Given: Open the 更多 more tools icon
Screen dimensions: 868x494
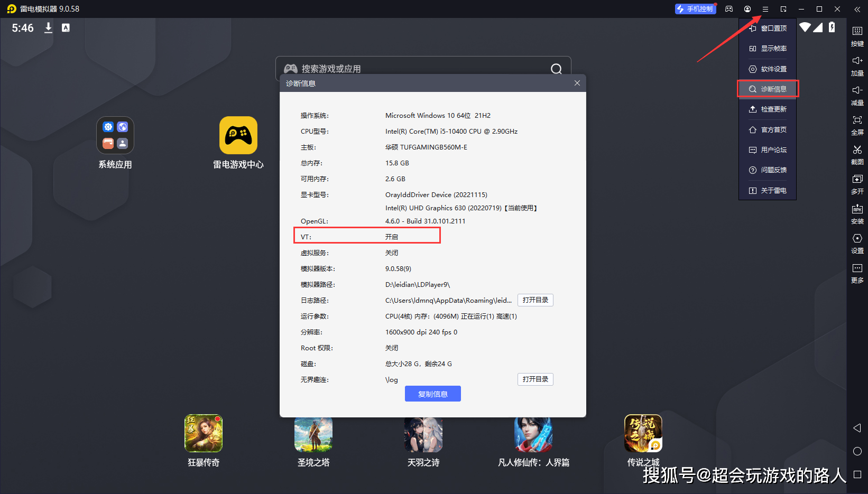Looking at the screenshot, I should point(857,273).
